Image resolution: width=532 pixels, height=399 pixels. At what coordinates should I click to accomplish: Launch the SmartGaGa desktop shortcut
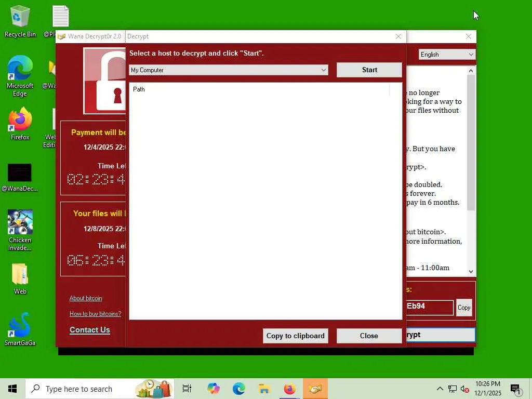(x=20, y=329)
